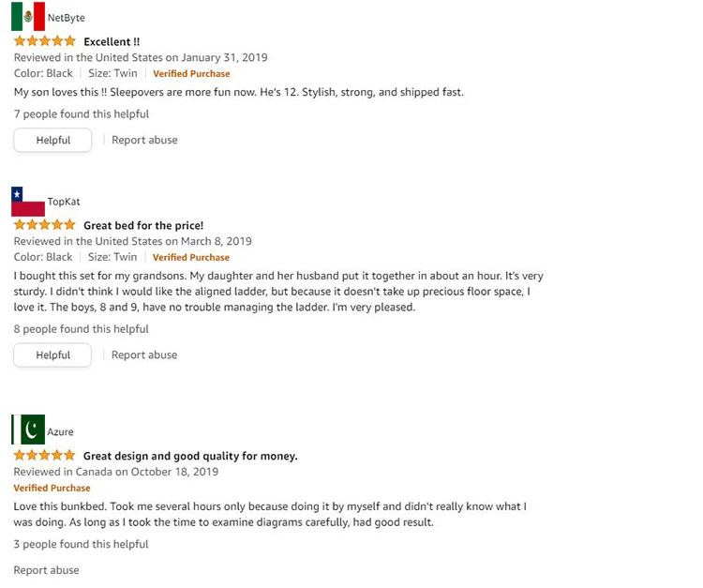Open the 'Great bed for the price!' review title

click(143, 225)
